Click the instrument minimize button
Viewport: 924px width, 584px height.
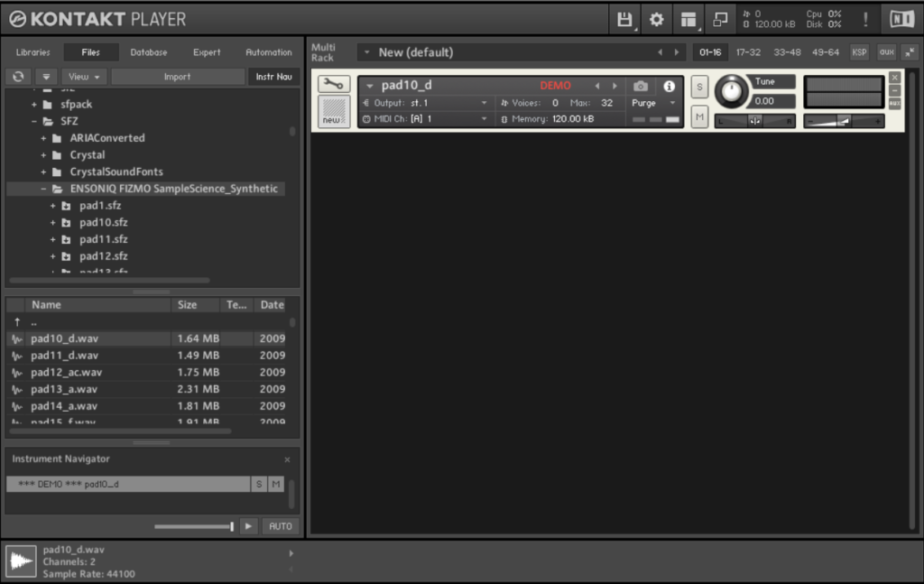click(894, 91)
